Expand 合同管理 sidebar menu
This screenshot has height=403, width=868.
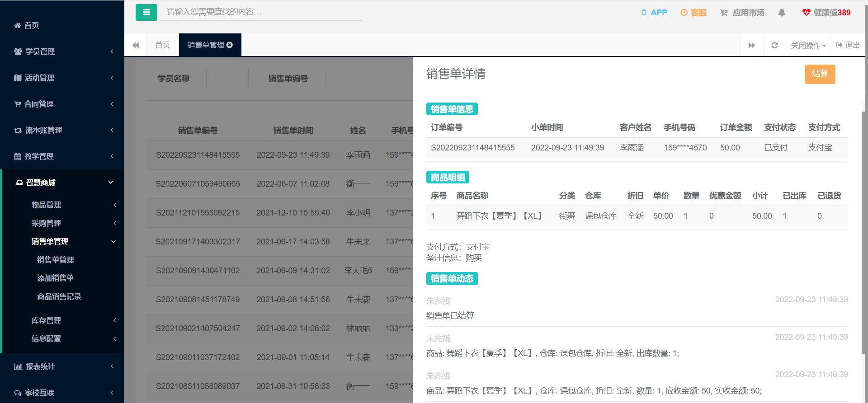point(62,104)
